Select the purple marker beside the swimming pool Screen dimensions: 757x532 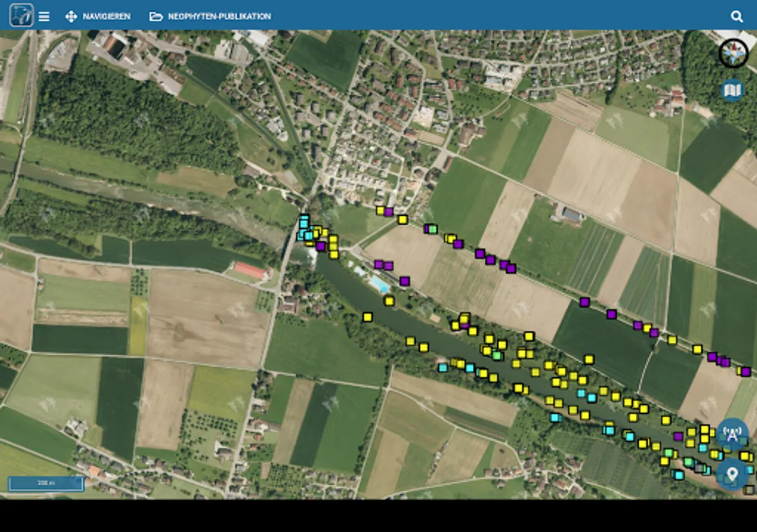coord(405,281)
